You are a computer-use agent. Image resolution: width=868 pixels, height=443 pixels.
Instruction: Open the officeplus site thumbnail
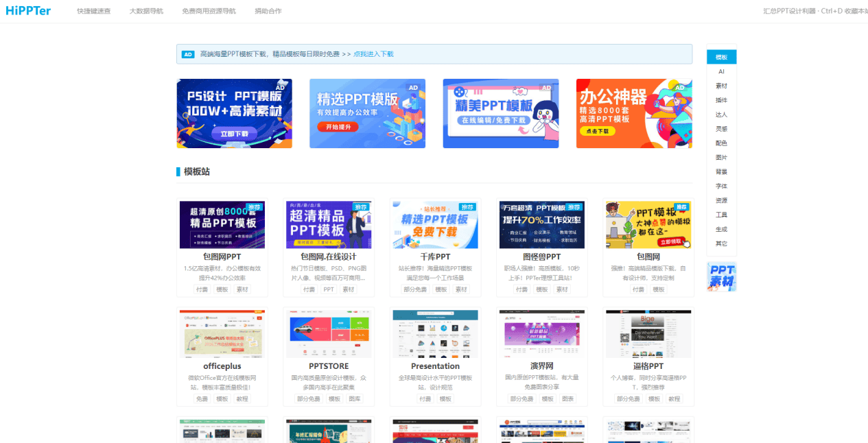(x=222, y=334)
